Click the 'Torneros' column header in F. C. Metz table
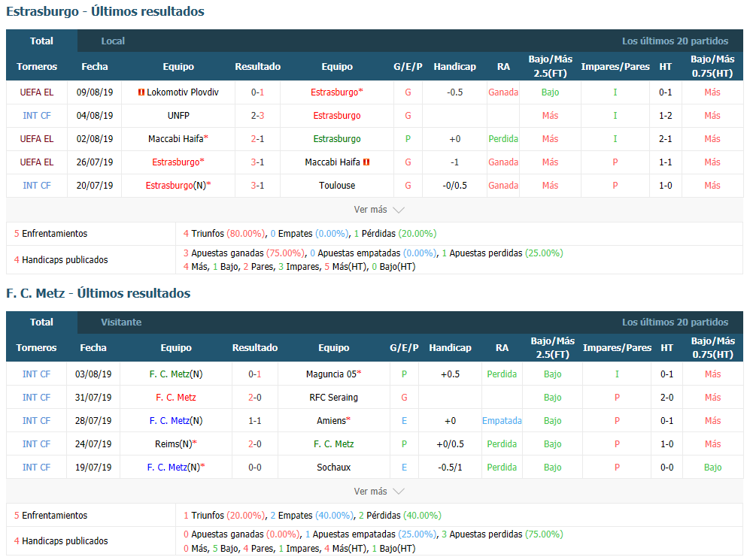 (36, 348)
